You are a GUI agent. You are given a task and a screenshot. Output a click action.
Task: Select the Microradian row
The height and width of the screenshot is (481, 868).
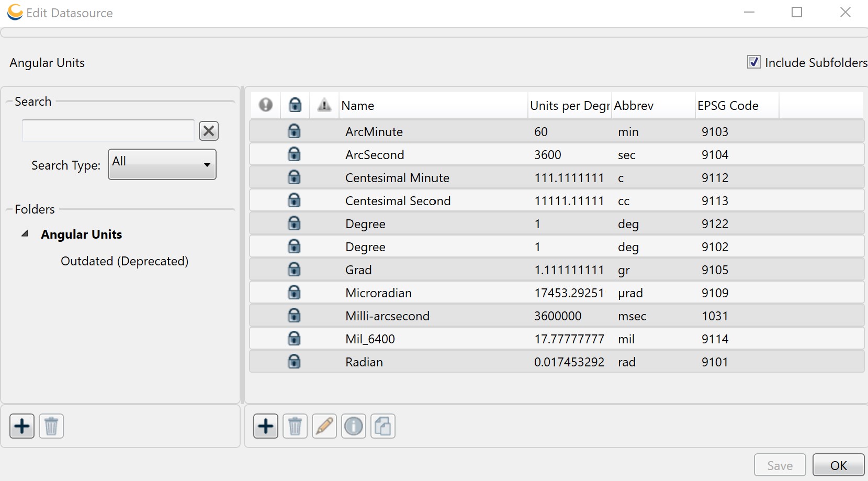[x=557, y=293]
